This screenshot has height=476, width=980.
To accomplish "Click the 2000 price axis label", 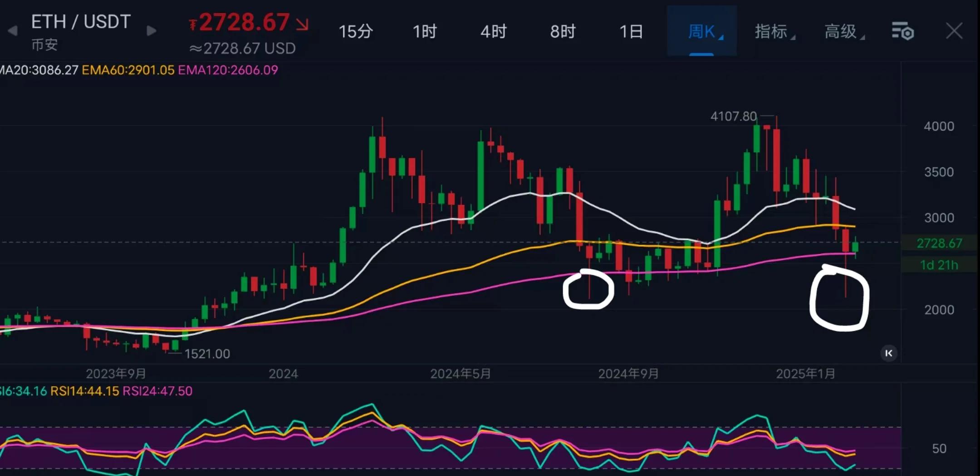I will [939, 310].
